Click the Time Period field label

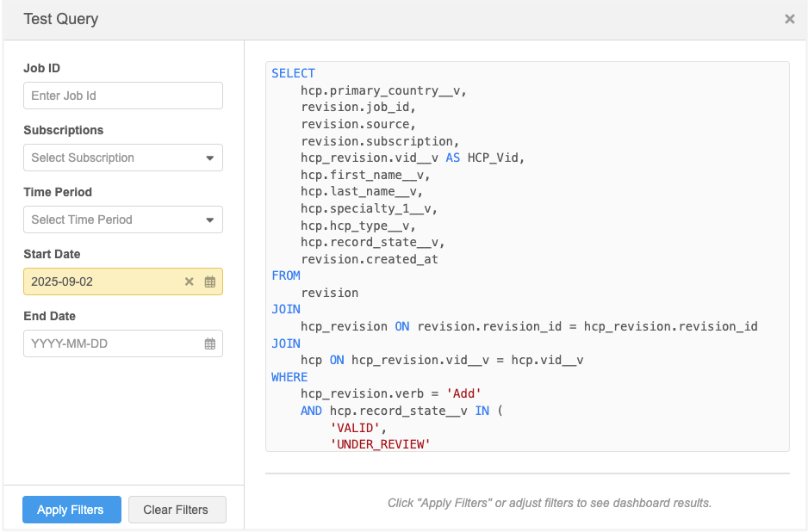[x=58, y=192]
